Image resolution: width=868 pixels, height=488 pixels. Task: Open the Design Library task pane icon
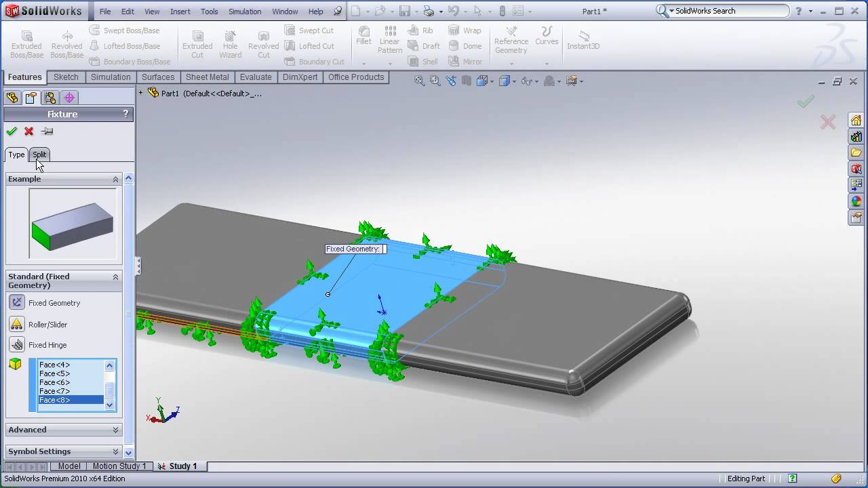point(856,136)
